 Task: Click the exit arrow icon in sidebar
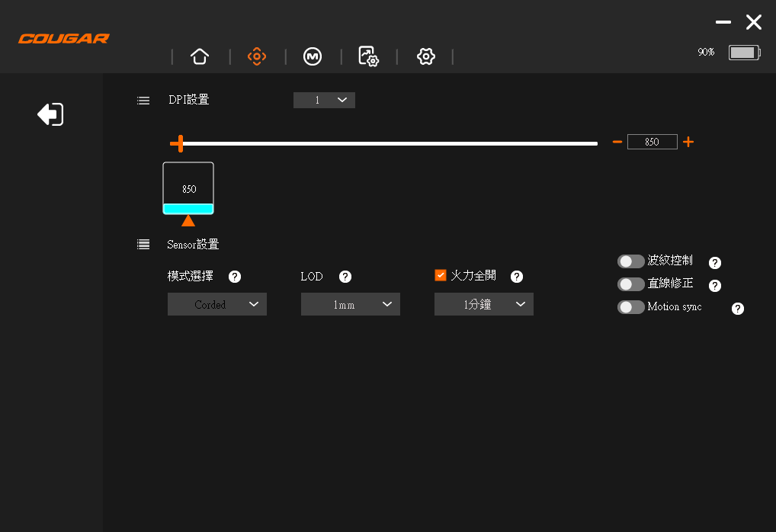pyautogui.click(x=50, y=114)
